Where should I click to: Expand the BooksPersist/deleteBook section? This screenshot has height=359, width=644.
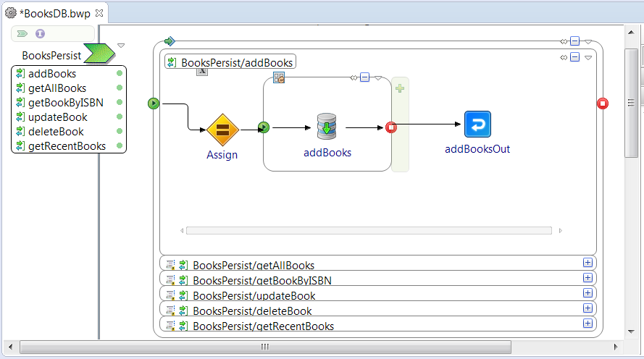pos(587,308)
